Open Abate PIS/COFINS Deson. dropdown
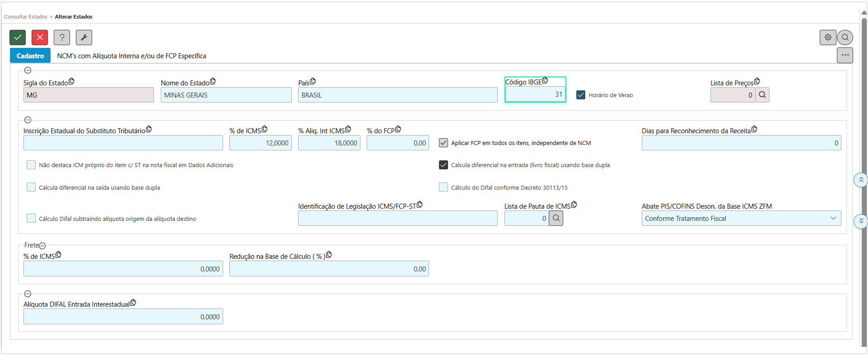This screenshot has width=868, height=355. tap(741, 218)
